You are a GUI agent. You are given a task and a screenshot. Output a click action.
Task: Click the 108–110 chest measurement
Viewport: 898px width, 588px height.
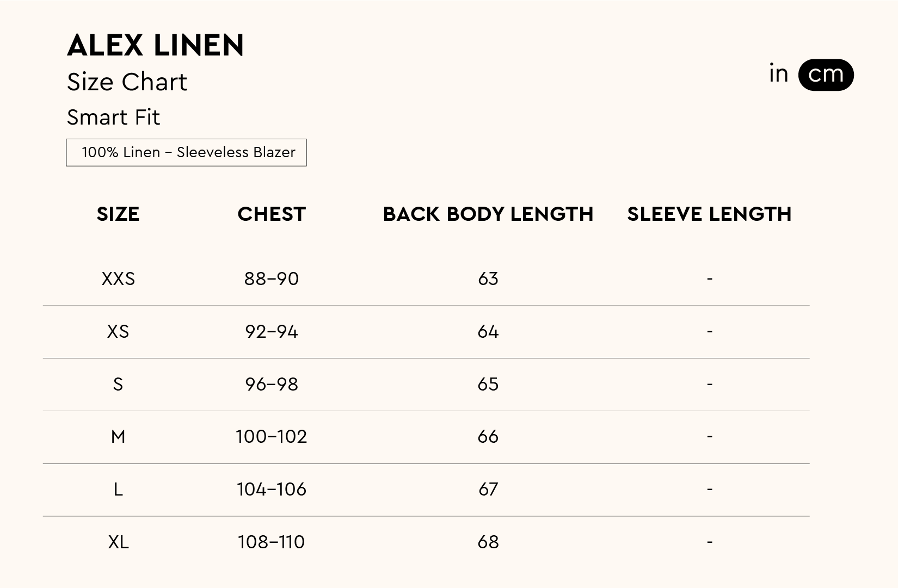(x=272, y=542)
